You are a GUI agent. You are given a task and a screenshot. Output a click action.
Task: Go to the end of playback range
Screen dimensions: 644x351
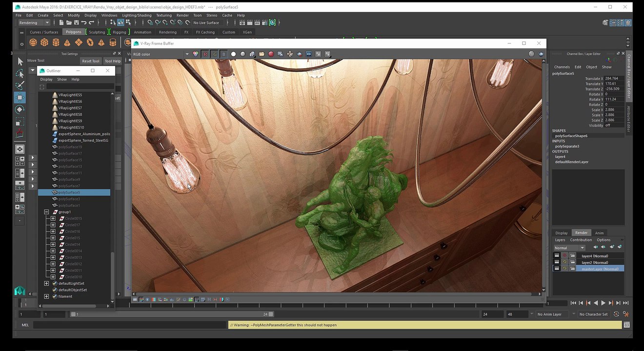(626, 303)
